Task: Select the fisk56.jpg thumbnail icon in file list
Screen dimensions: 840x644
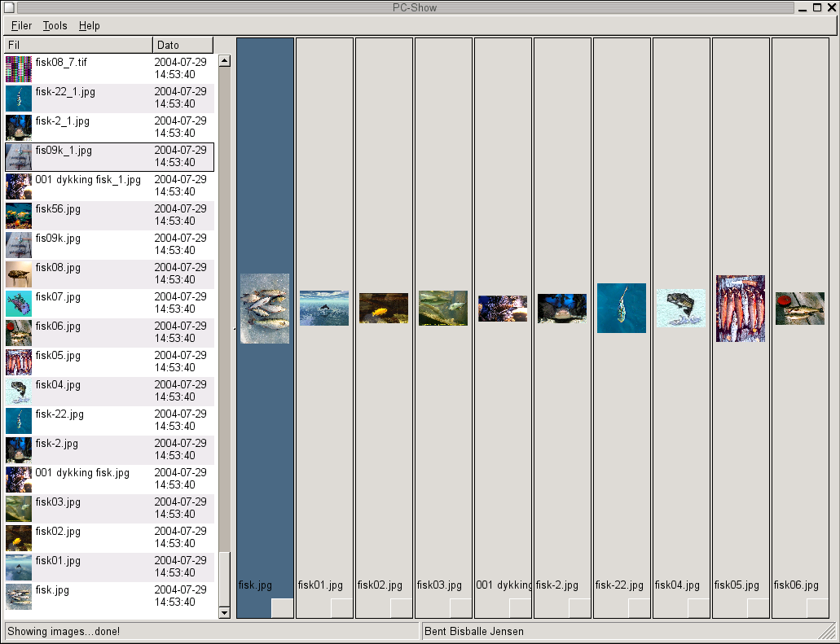Action: tap(19, 216)
